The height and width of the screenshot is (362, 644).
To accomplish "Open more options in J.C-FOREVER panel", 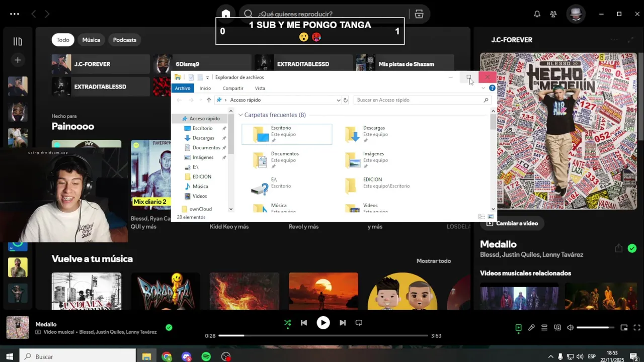I will coord(614,40).
